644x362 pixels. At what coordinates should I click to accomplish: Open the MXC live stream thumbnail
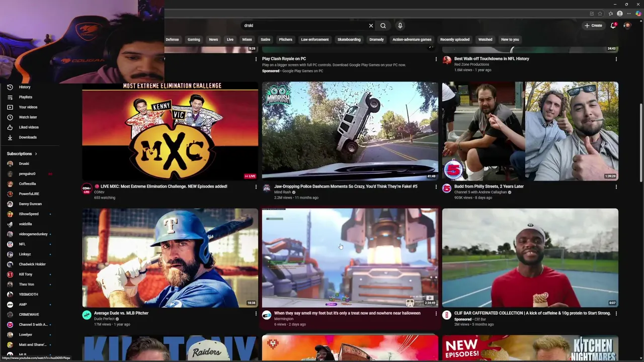[x=170, y=131]
